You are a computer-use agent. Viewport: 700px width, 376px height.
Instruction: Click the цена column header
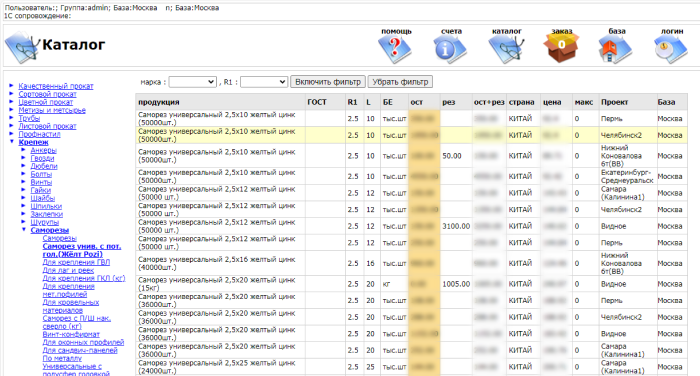tap(552, 102)
